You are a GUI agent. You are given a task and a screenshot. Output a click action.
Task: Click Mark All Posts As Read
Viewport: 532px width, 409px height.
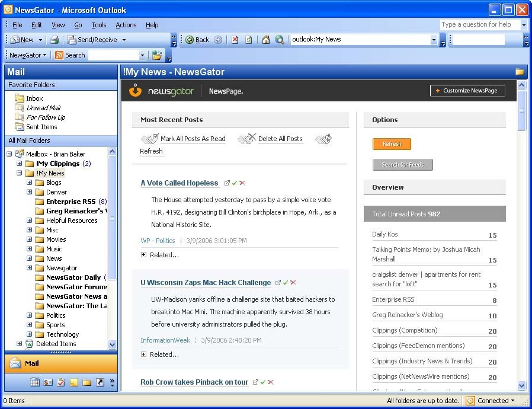(193, 139)
